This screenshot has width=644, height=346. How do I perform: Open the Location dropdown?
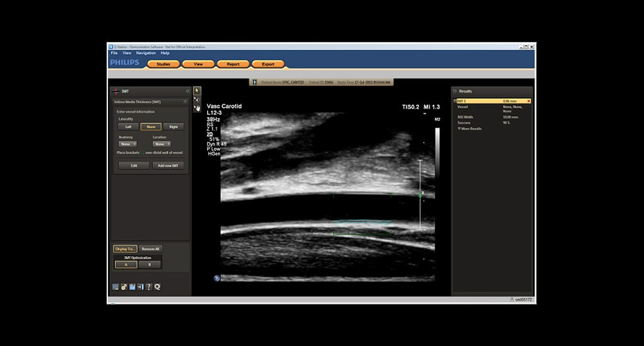click(161, 144)
